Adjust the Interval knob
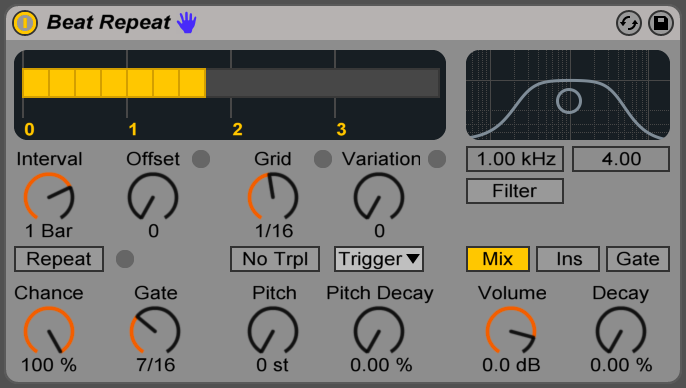The width and height of the screenshot is (686, 388). [x=49, y=196]
